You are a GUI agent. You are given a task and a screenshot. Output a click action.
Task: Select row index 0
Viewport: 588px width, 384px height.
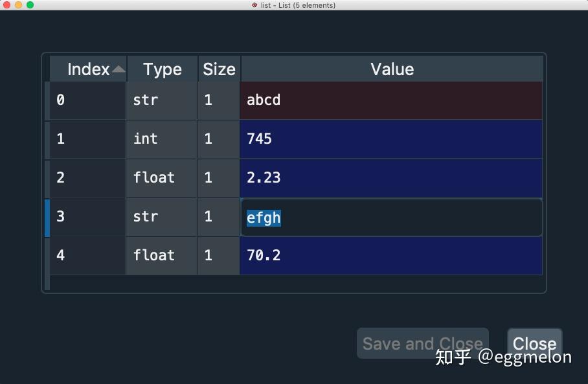(87, 100)
